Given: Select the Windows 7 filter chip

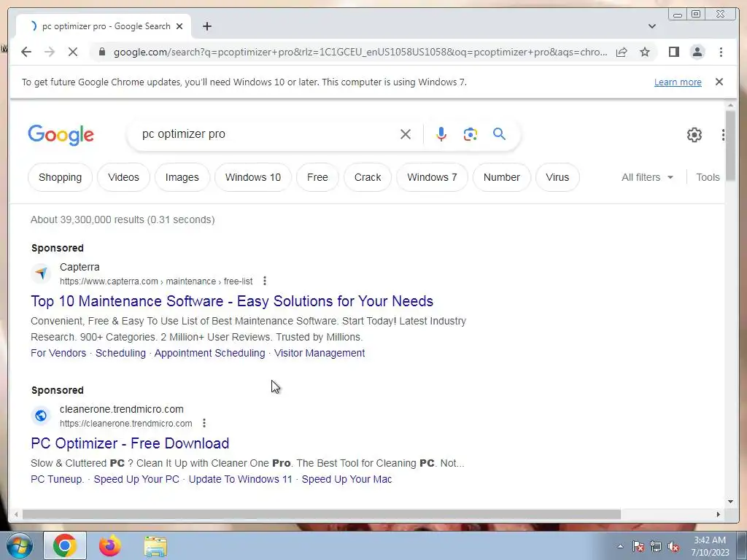Looking at the screenshot, I should (432, 177).
